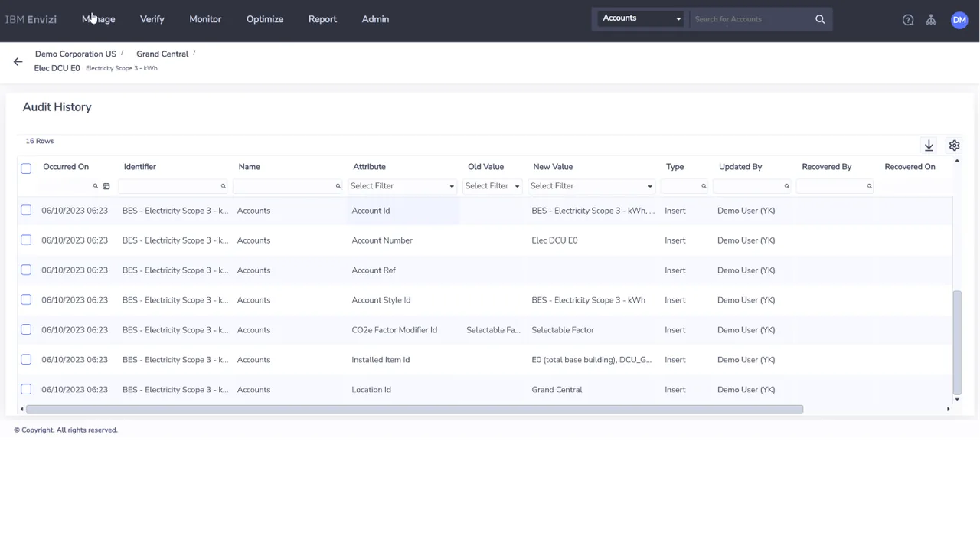Open the help question mark icon

[x=908, y=20]
